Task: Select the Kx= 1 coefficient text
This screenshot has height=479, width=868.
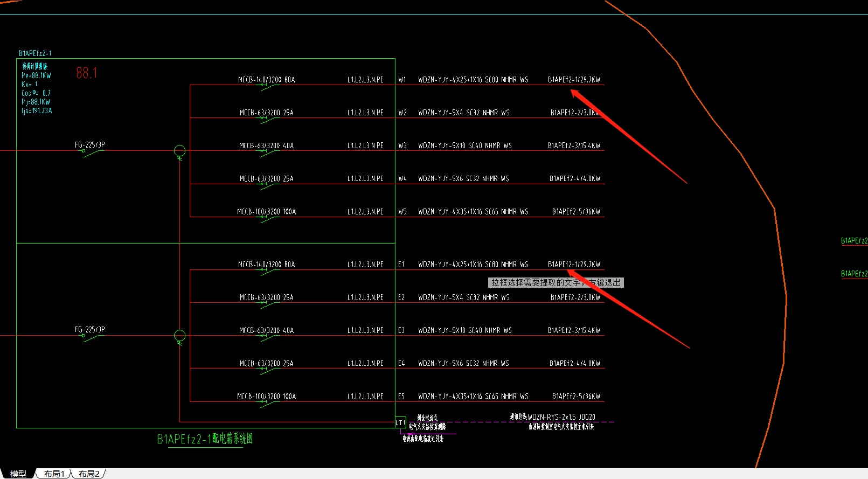Action: (30, 85)
